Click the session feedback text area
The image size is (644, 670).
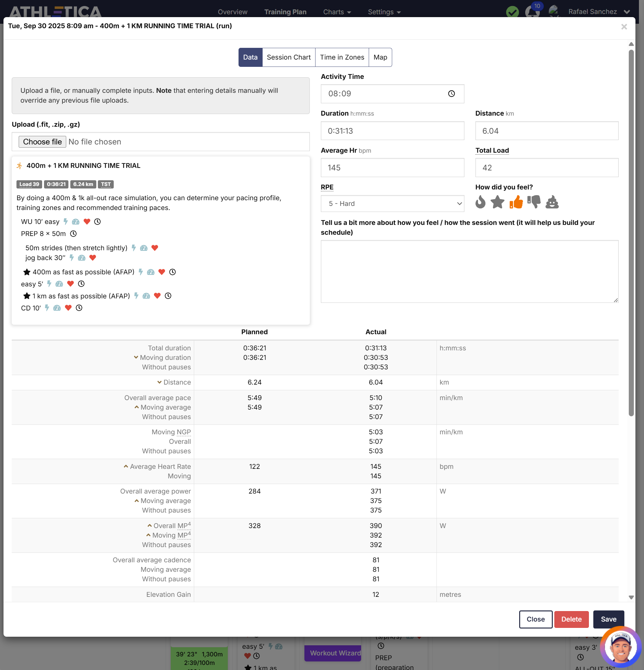click(x=469, y=271)
